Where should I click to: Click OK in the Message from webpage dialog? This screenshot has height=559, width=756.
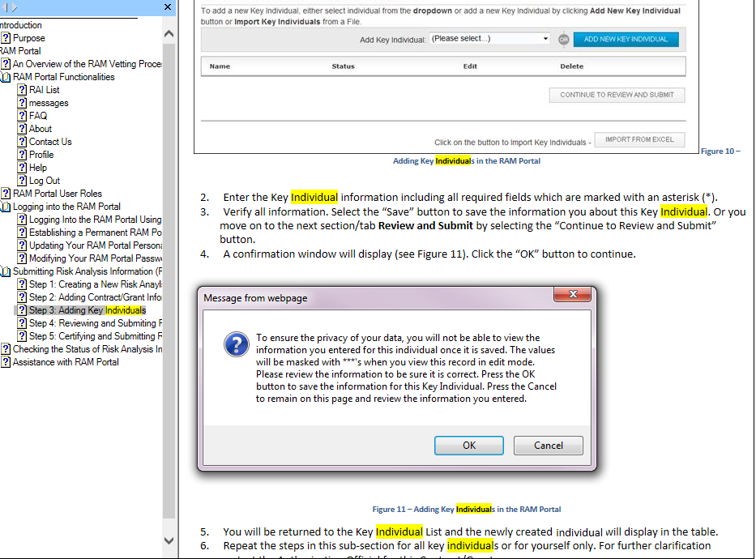coord(469,446)
